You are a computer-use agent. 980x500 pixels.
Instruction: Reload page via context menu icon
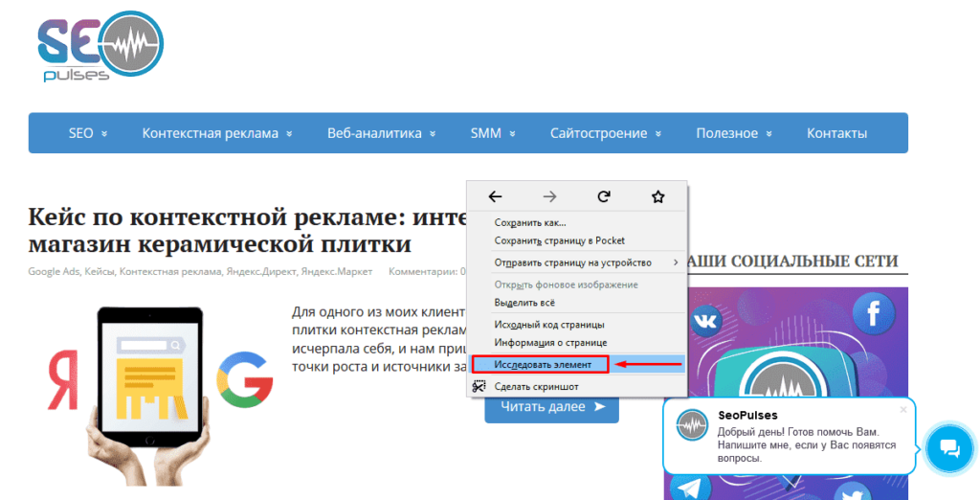pyautogui.click(x=604, y=197)
